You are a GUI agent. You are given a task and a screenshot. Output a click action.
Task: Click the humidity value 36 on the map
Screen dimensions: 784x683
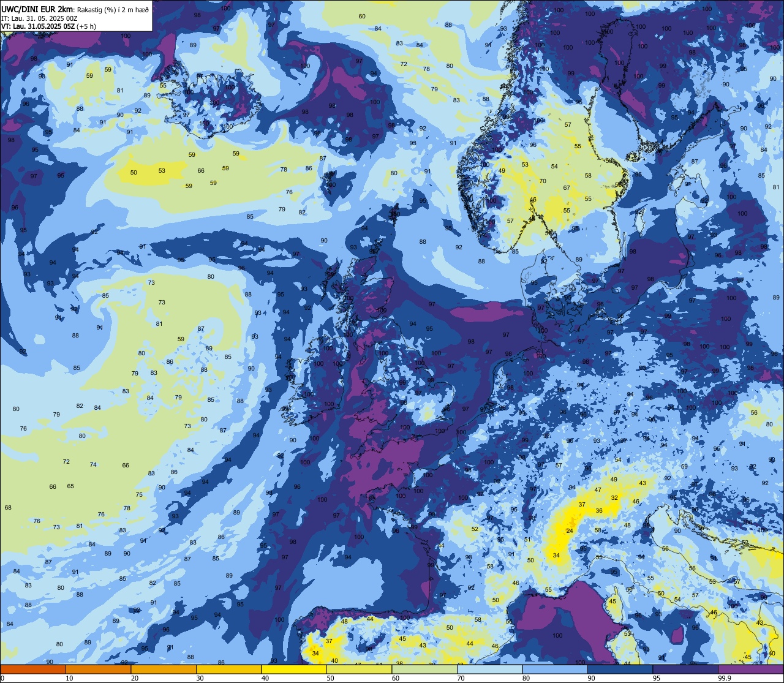599,510
